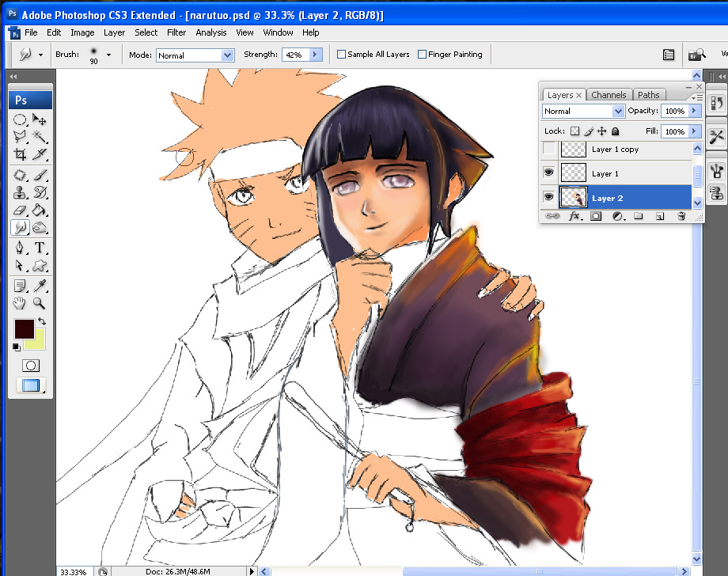
Task: Toggle Quick Mask mode
Action: (x=31, y=366)
